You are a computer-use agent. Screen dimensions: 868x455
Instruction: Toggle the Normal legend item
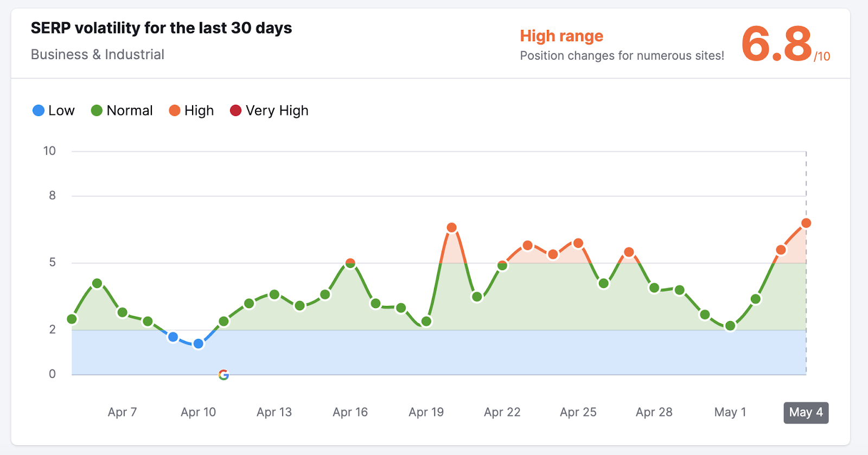pos(122,111)
